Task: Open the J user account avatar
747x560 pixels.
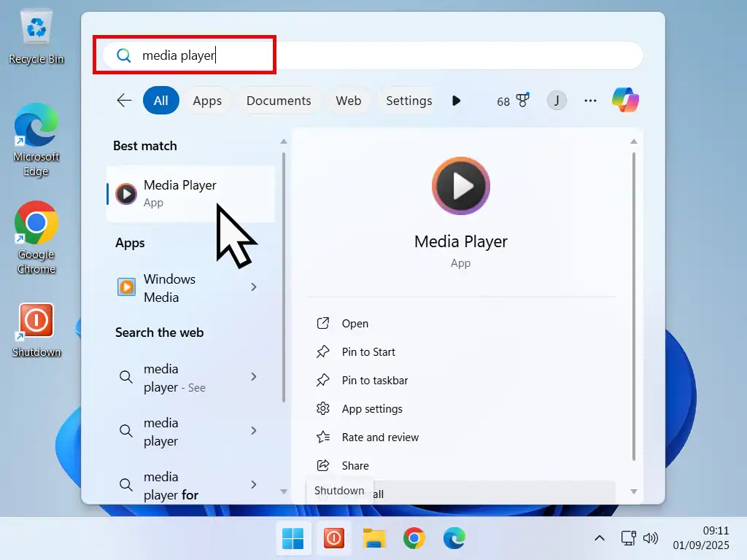Action: (x=557, y=101)
